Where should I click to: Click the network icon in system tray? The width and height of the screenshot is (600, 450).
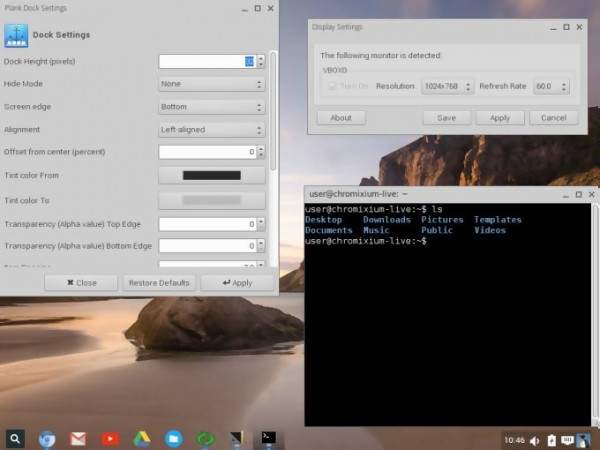[567, 440]
